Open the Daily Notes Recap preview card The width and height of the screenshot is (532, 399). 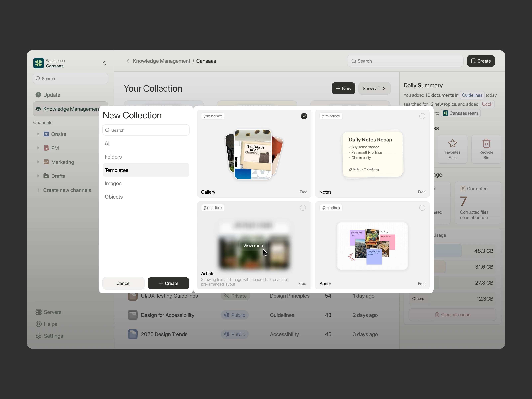pyautogui.click(x=372, y=154)
